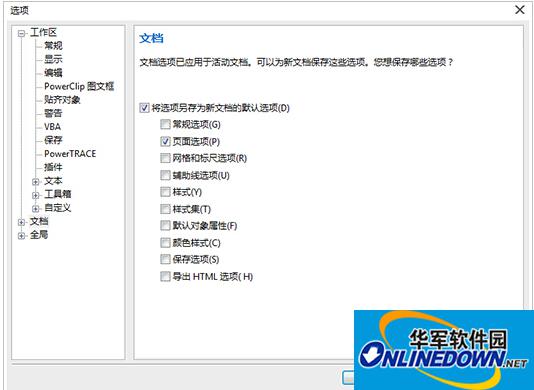
Task: Select the 文档 tree label
Action: click(x=39, y=221)
